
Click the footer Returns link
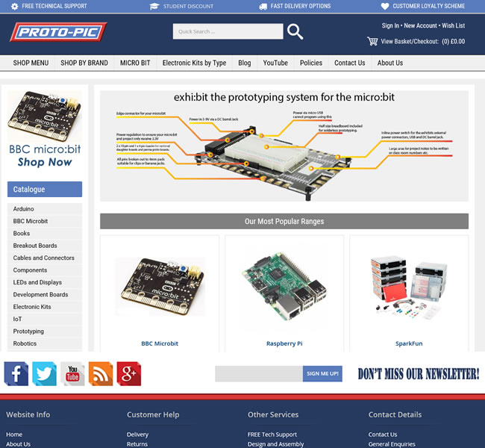coord(137,444)
